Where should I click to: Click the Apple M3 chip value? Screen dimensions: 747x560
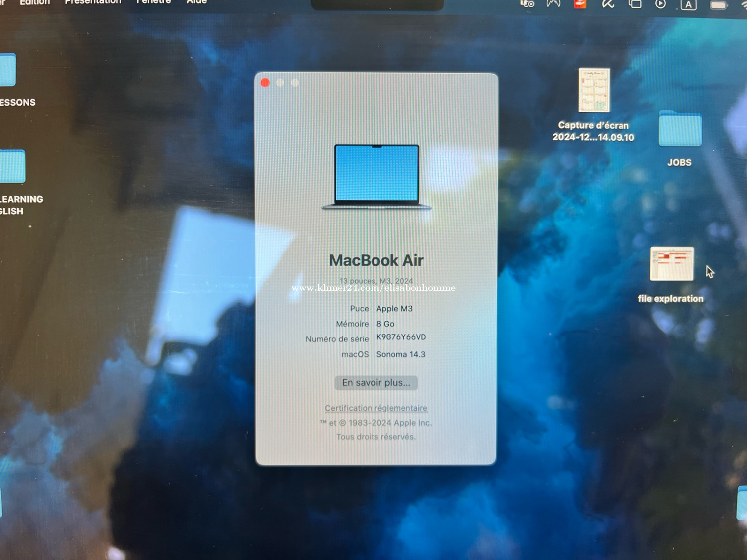[394, 309]
